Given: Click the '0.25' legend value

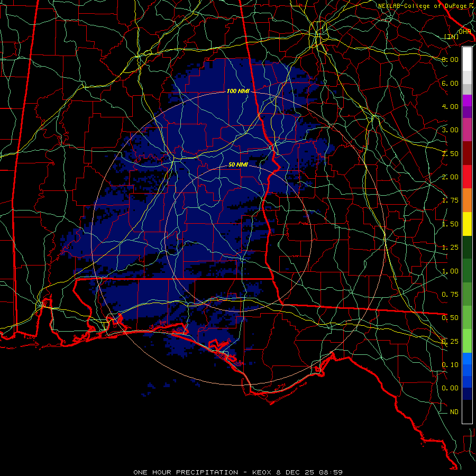Looking at the screenshot, I should tap(450, 342).
